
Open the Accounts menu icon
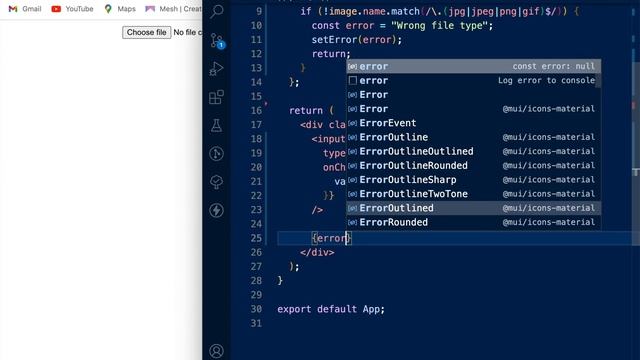[216, 351]
